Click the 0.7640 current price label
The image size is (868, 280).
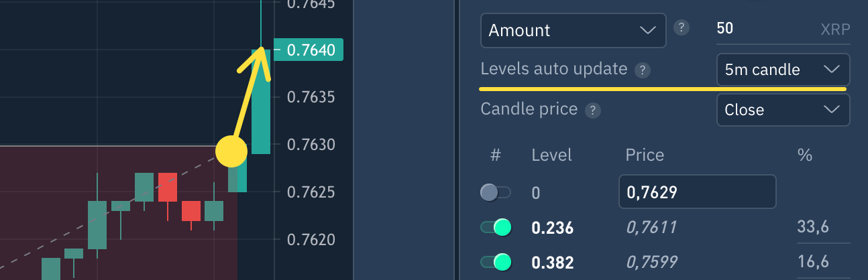[x=311, y=50]
